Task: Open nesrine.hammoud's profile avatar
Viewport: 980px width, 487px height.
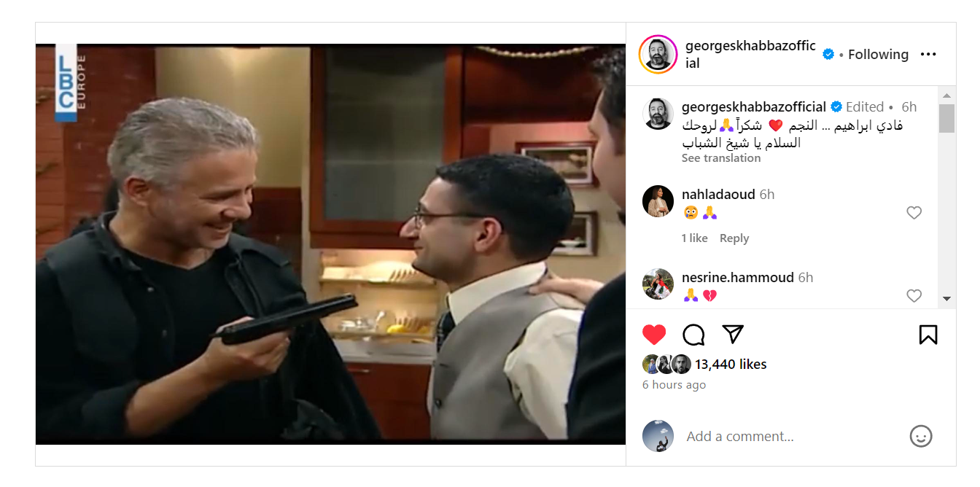Action: 658,284
